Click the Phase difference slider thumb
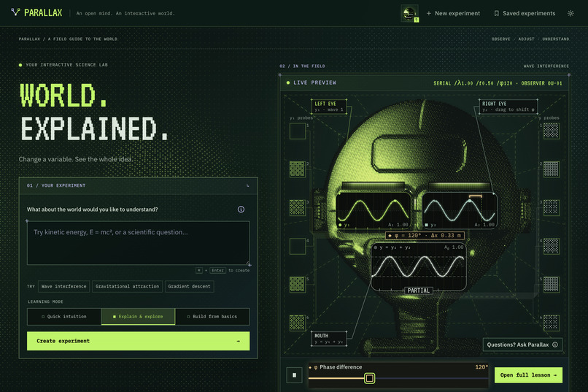588x392 pixels. (369, 378)
